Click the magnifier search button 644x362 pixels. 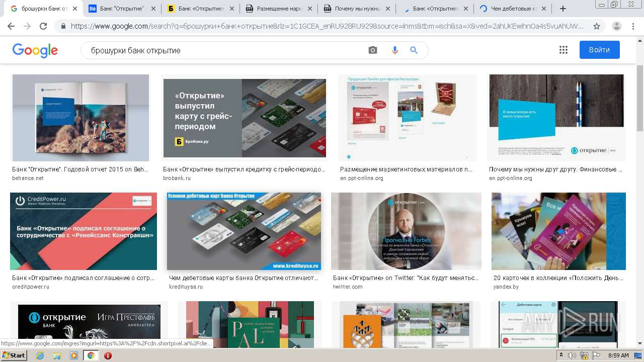pyautogui.click(x=414, y=50)
